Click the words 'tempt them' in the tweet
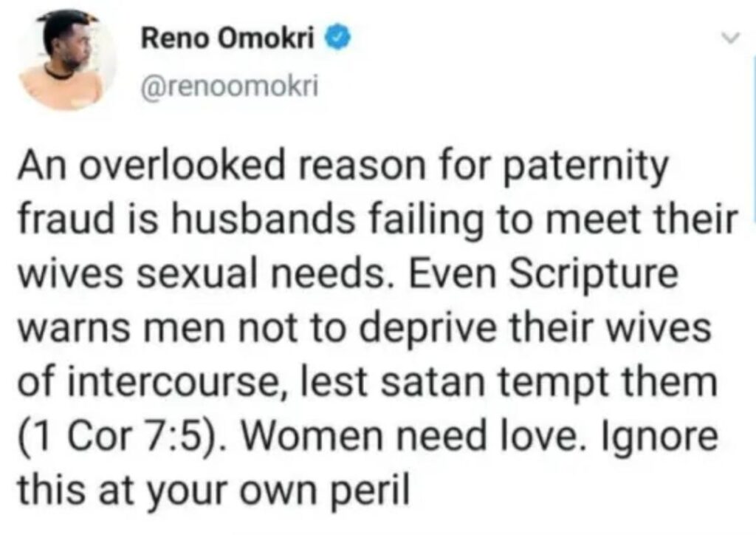The width and height of the screenshot is (756, 535). [x=605, y=383]
